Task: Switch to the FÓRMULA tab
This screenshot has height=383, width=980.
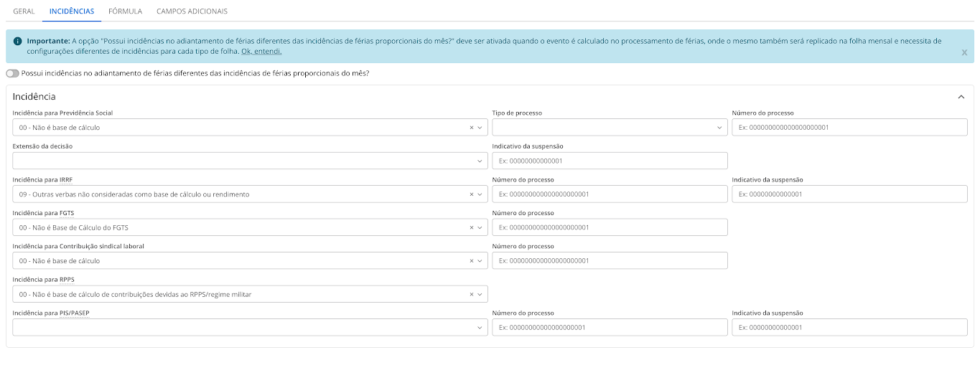Action: click(x=125, y=11)
